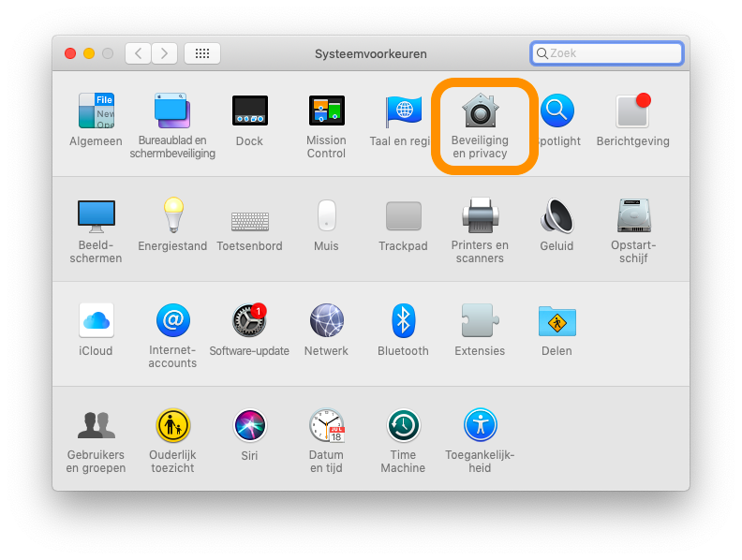Go back with the left chevron button
Image resolution: width=742 pixels, height=560 pixels.
click(x=138, y=53)
